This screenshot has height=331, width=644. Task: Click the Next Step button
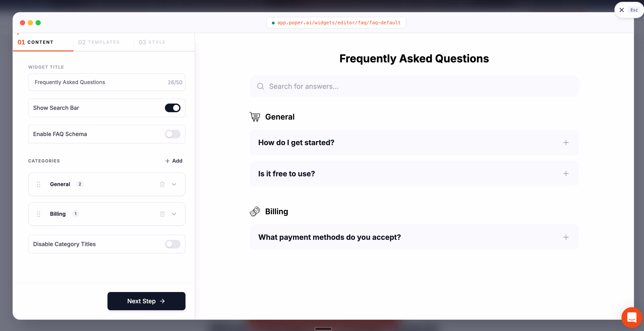[146, 301]
